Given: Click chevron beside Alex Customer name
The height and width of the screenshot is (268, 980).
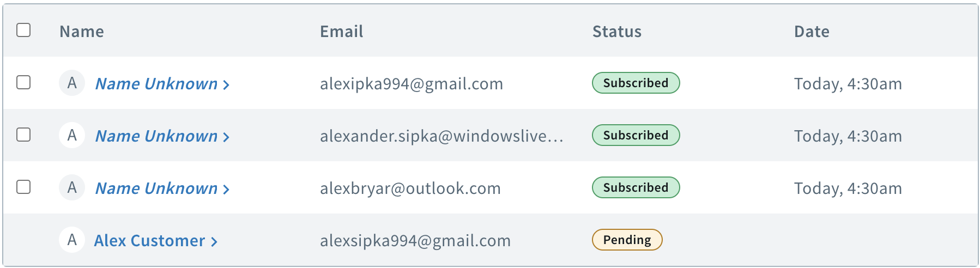Looking at the screenshot, I should click(215, 241).
